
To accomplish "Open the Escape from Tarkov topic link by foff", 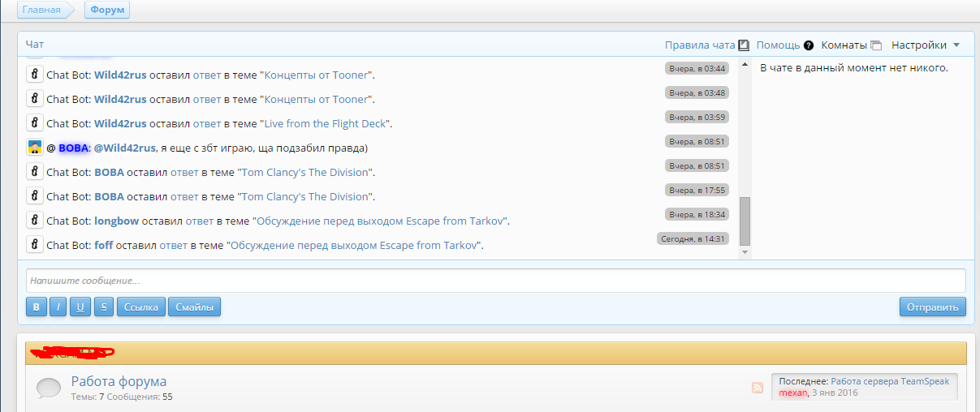I will pos(356,245).
